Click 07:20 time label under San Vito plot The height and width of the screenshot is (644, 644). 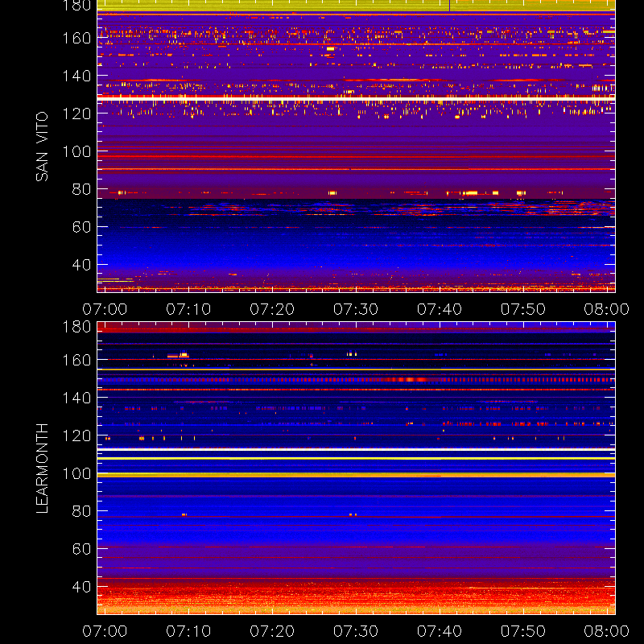272,309
